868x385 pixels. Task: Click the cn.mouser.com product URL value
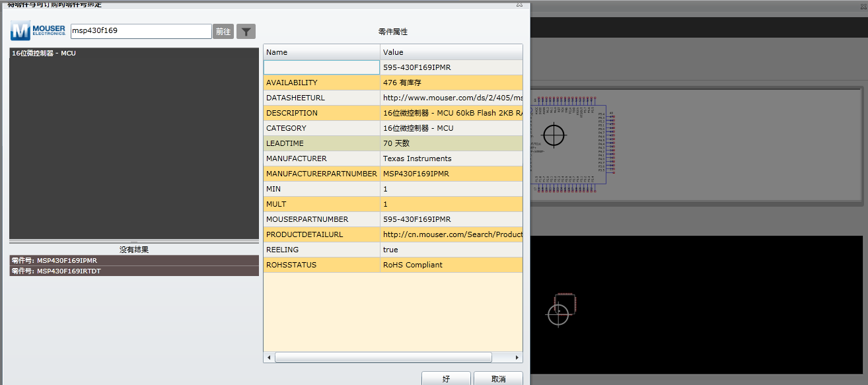pos(451,234)
